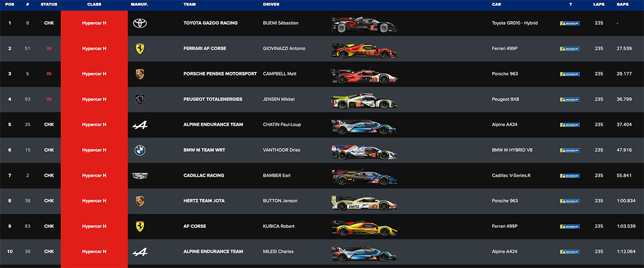644x268 pixels.
Task: Sort by the POS column header
Action: click(9, 4)
